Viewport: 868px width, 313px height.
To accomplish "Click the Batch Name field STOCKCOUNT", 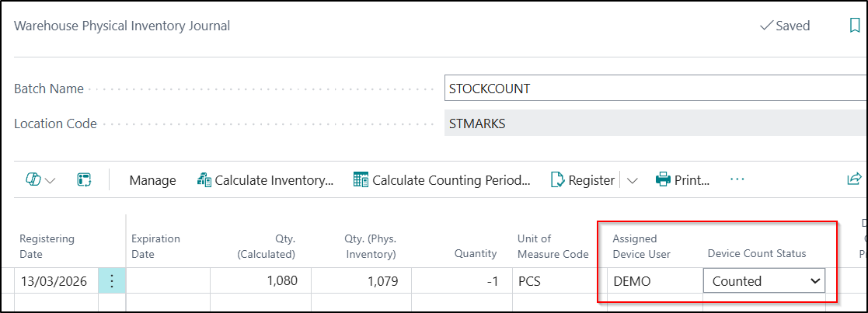I will tap(653, 89).
